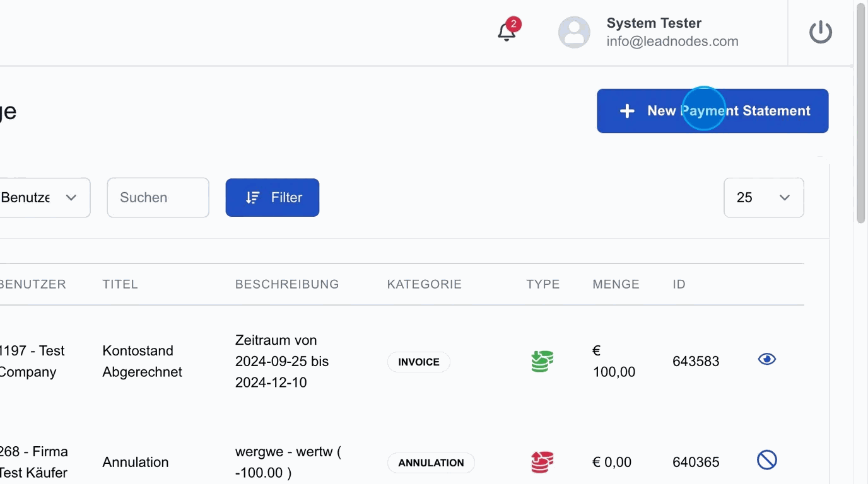868x484 pixels.
Task: Click the Firma Test Käufer user cell
Action: (x=33, y=462)
